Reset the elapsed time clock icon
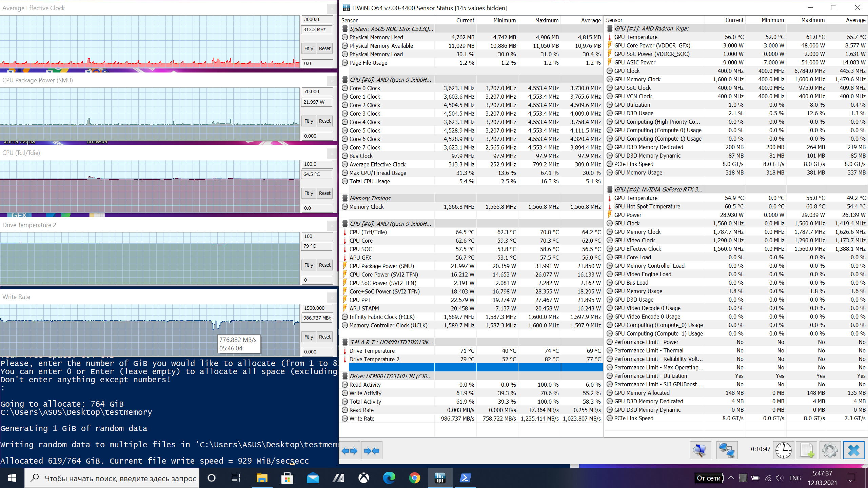The height and width of the screenshot is (488, 868). (x=783, y=450)
